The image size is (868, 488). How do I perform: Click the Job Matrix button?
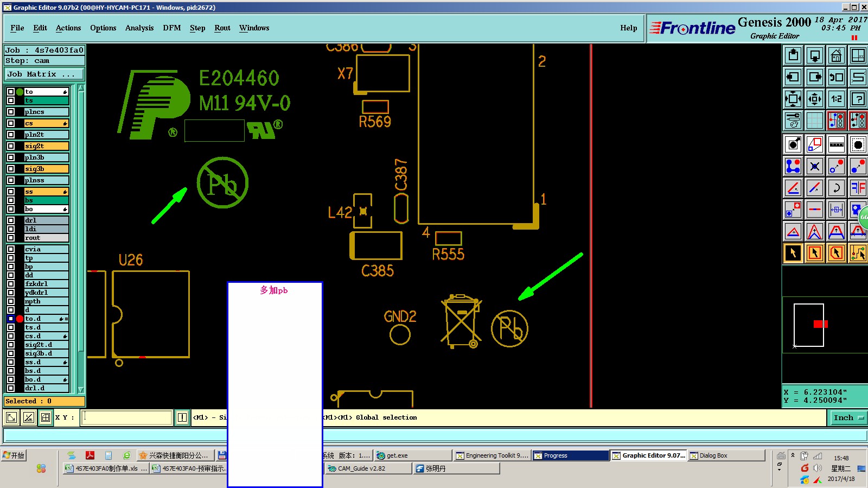[44, 74]
